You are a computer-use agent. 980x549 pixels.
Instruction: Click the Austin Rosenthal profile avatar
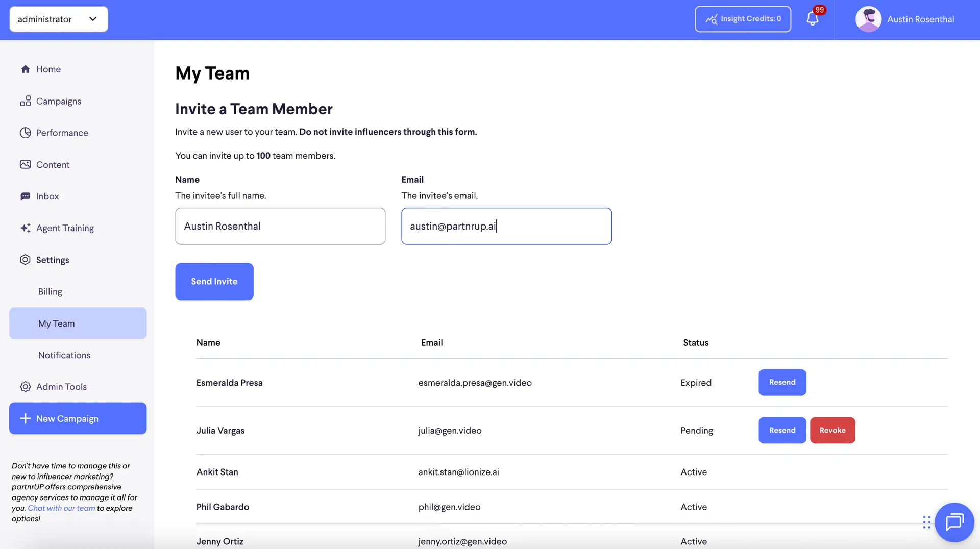click(868, 19)
